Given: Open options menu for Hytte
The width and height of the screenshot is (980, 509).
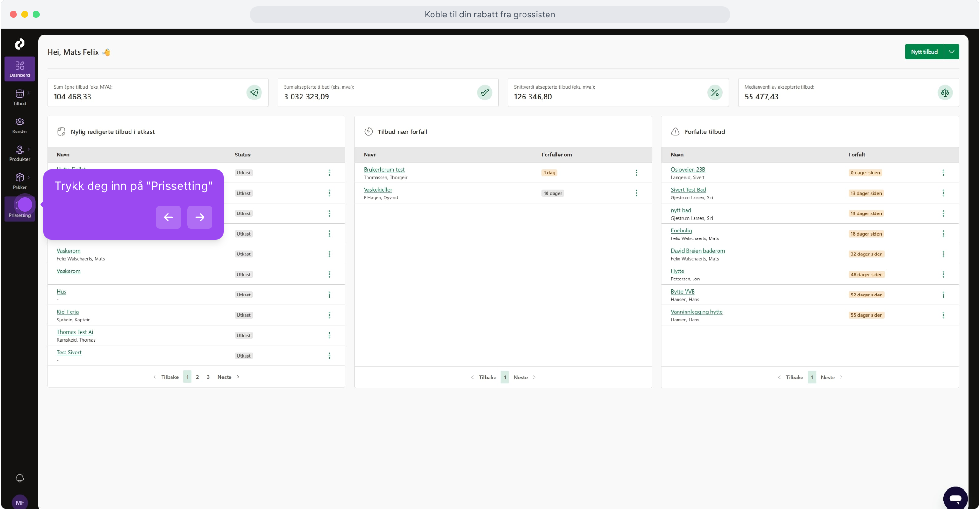Looking at the screenshot, I should coord(943,274).
